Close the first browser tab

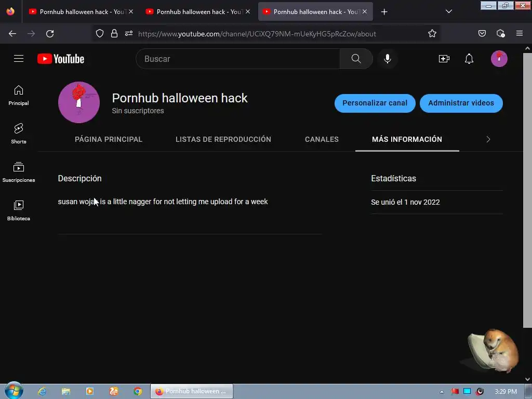[131, 11]
